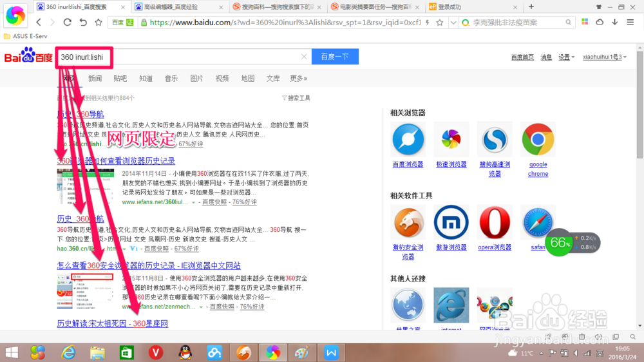The height and width of the screenshot is (362, 644).
Task: Click the cloud sync icon
Action: 600,22
